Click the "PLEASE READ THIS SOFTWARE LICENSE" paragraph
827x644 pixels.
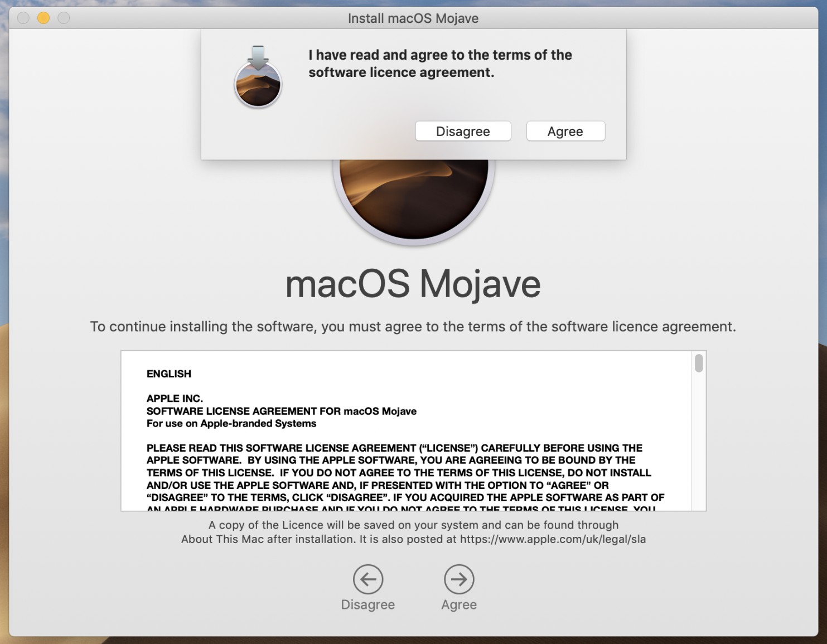click(x=405, y=478)
